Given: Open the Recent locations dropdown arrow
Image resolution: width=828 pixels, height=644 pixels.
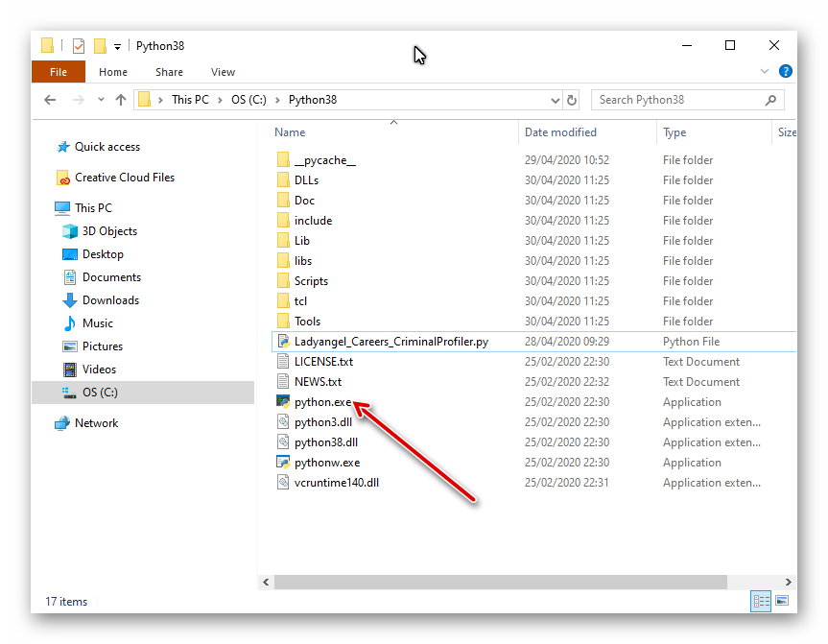Looking at the screenshot, I should tap(101, 99).
